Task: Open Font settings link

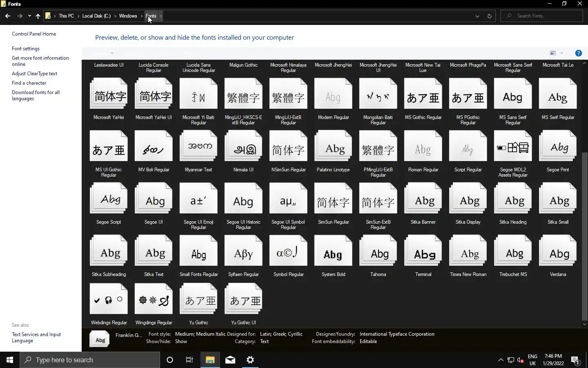Action: coord(26,49)
